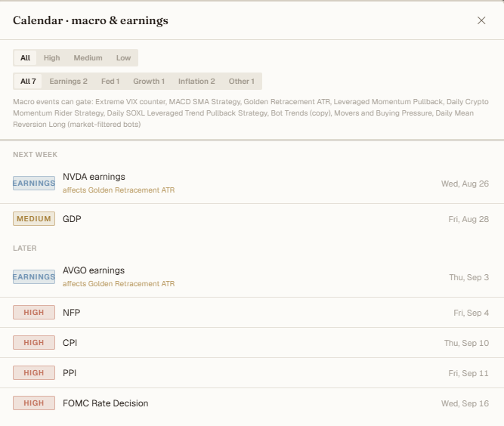Click the HIGH badge beside FOMC Rate Decision

pos(34,403)
